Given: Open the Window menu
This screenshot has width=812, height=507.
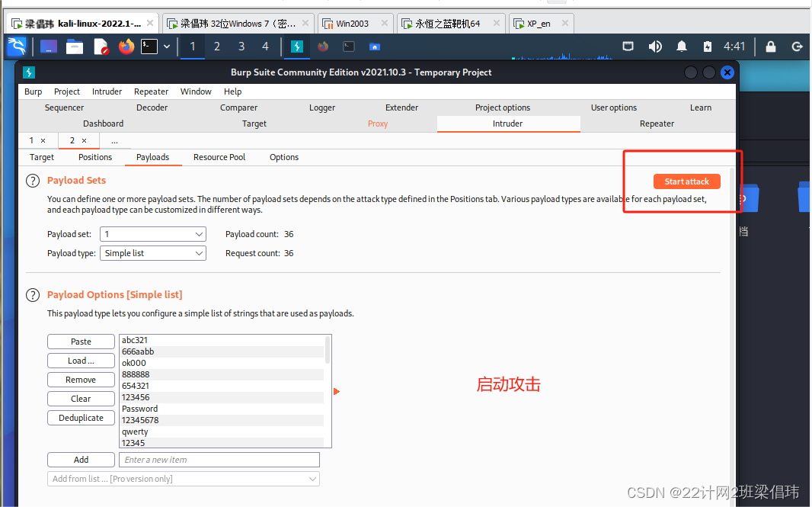Looking at the screenshot, I should click(x=196, y=91).
